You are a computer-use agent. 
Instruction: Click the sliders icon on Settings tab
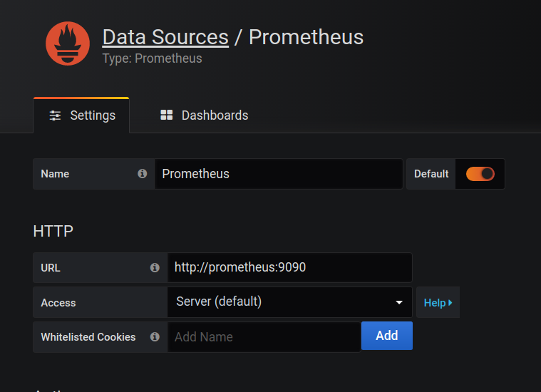[55, 115]
